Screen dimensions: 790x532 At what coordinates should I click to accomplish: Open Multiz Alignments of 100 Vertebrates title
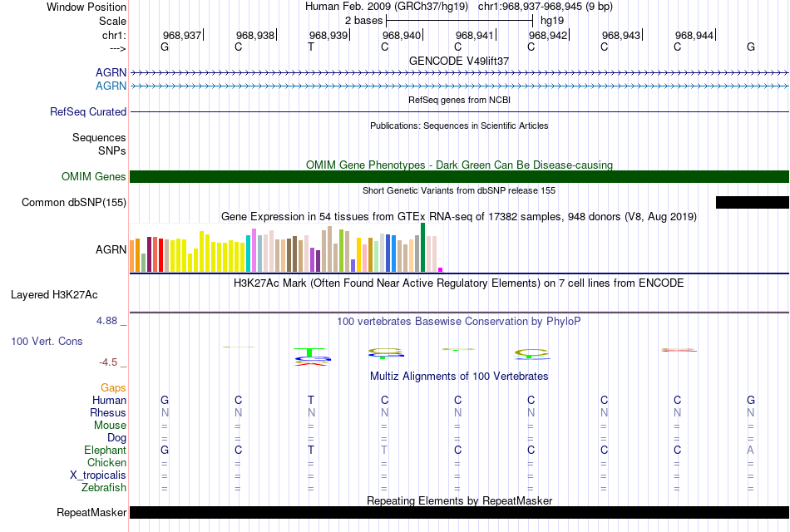pos(459,377)
